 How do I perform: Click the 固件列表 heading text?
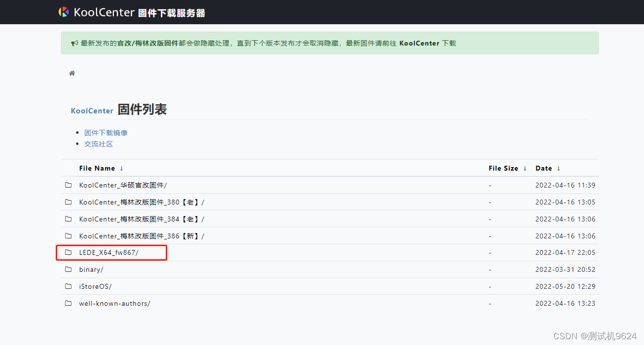pos(142,110)
